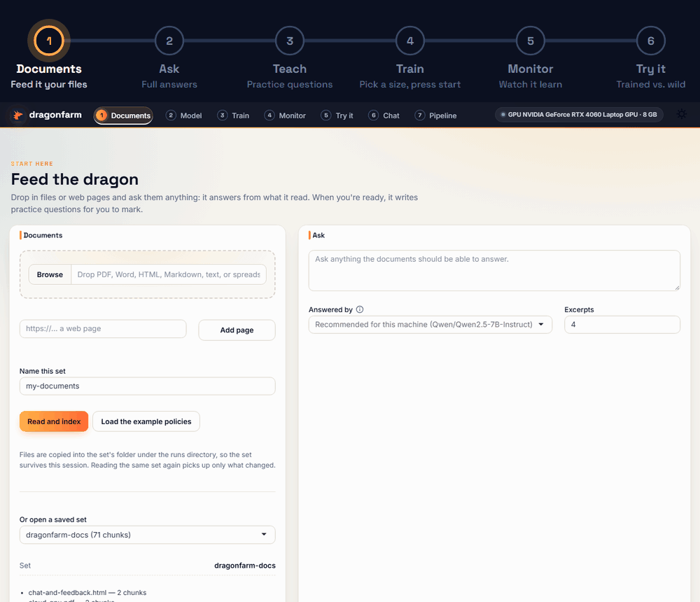Screen dimensions: 700x602
Task: Focus the Name this set field
Action: click(x=147, y=386)
